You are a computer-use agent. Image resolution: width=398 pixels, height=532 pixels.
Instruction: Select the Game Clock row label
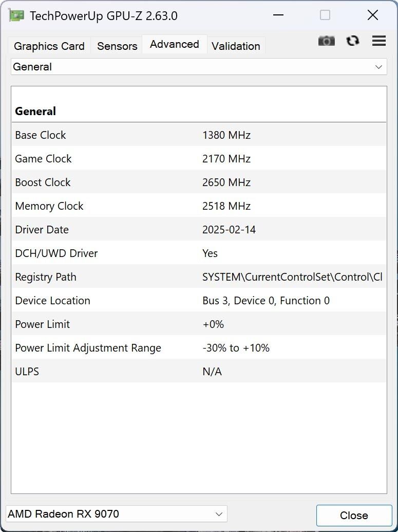click(x=43, y=159)
